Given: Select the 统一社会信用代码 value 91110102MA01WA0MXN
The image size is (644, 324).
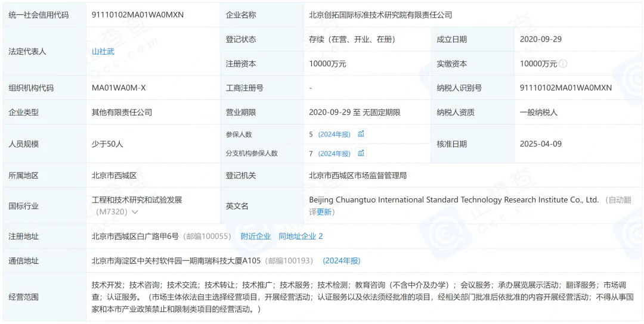Looking at the screenshot, I should point(138,15).
